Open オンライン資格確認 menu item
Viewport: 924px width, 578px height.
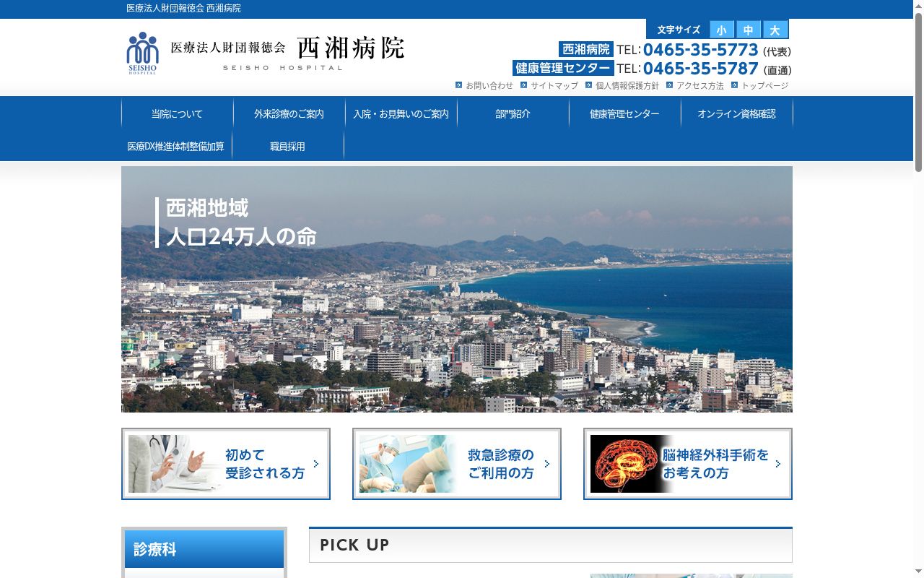coord(736,113)
